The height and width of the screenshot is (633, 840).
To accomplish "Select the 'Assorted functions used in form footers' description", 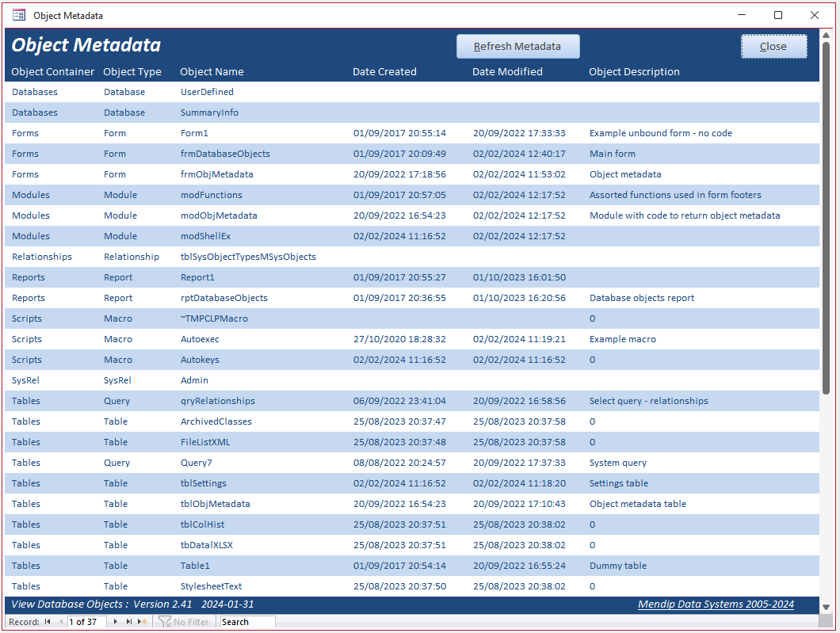I will click(x=675, y=195).
